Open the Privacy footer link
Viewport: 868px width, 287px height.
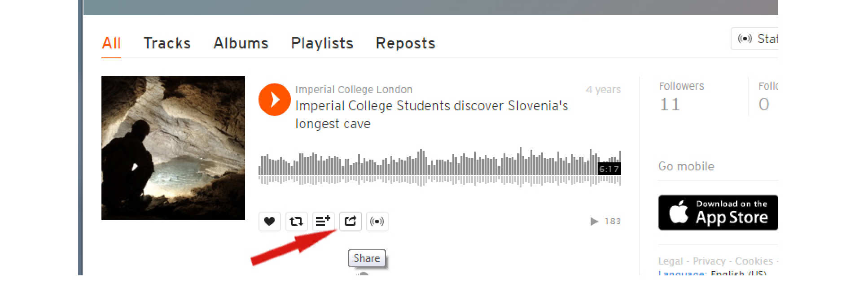pyautogui.click(x=709, y=261)
